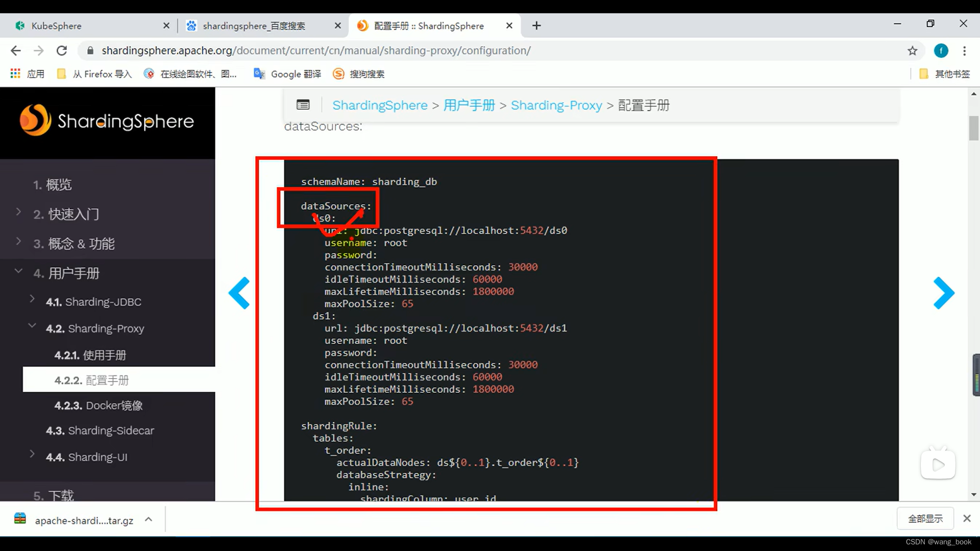Open 搜狗搜索 bookmark
The height and width of the screenshot is (551, 980).
(x=359, y=74)
